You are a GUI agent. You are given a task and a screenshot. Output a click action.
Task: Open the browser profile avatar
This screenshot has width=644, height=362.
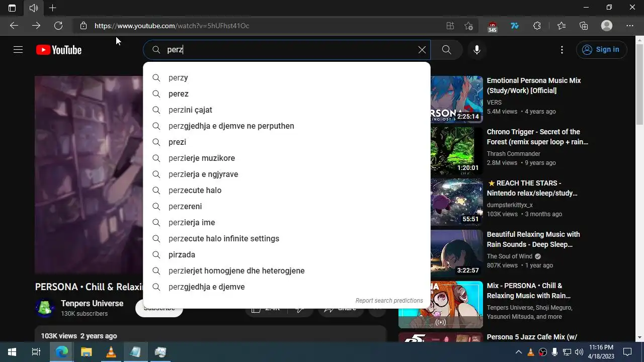click(x=607, y=26)
